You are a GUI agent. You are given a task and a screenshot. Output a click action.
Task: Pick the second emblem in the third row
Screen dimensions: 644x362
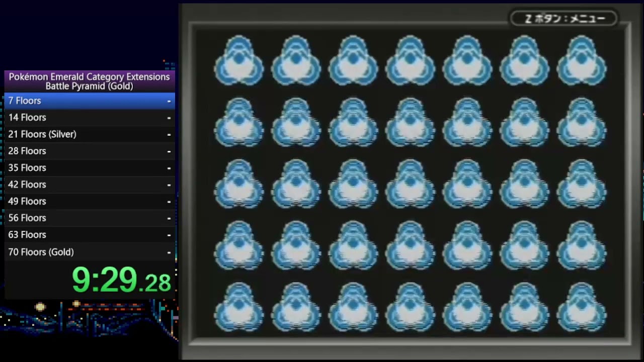[296, 184]
